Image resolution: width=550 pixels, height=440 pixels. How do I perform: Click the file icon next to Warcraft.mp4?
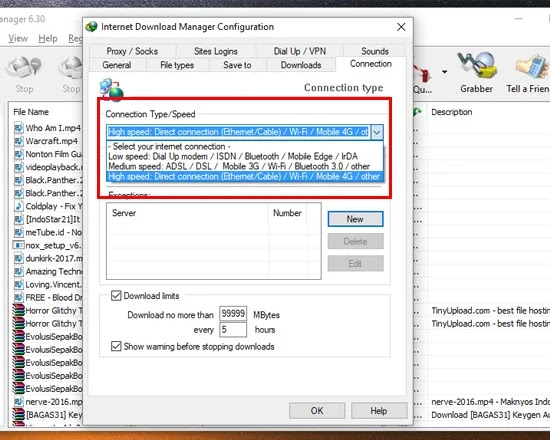(19, 141)
